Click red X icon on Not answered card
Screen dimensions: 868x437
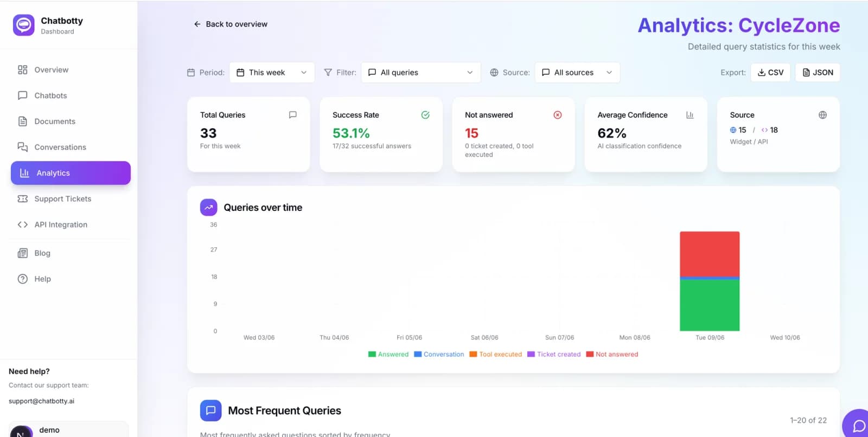[558, 115]
